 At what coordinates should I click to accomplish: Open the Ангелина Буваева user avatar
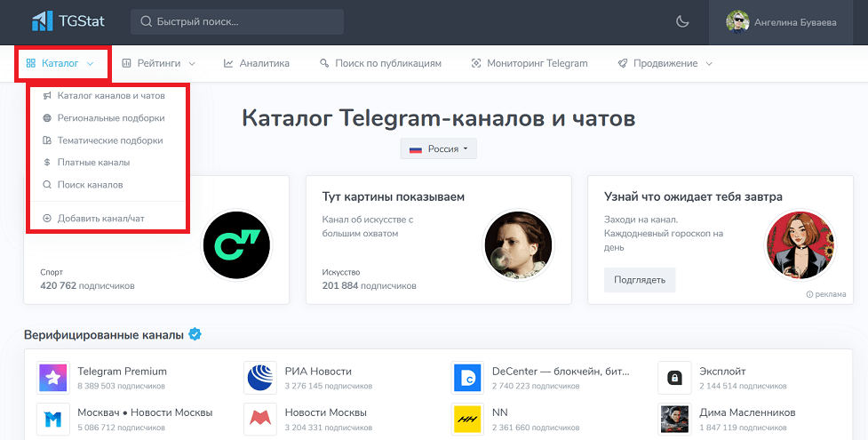[737, 22]
